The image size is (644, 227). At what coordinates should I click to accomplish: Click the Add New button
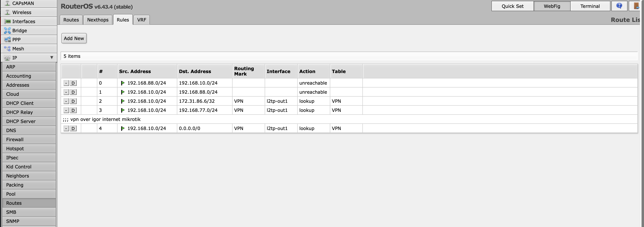[74, 38]
